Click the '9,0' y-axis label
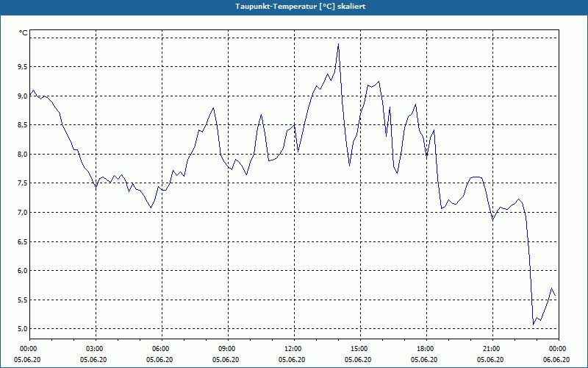 [x=23, y=96]
